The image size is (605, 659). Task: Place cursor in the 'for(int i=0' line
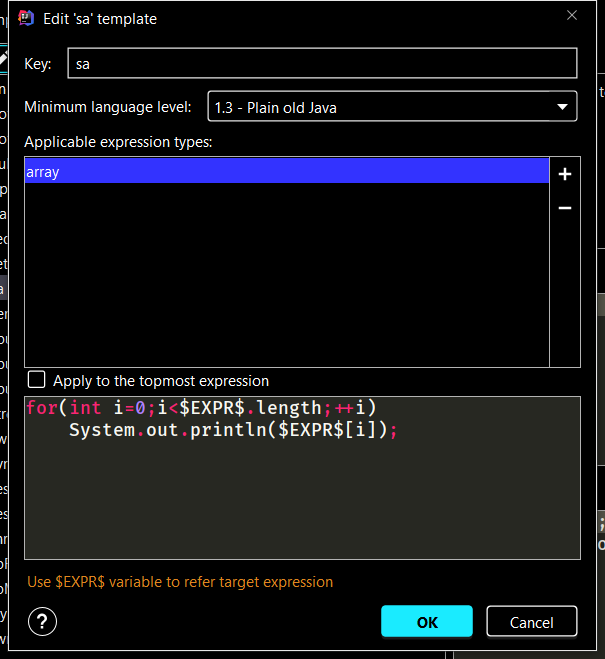[200, 408]
